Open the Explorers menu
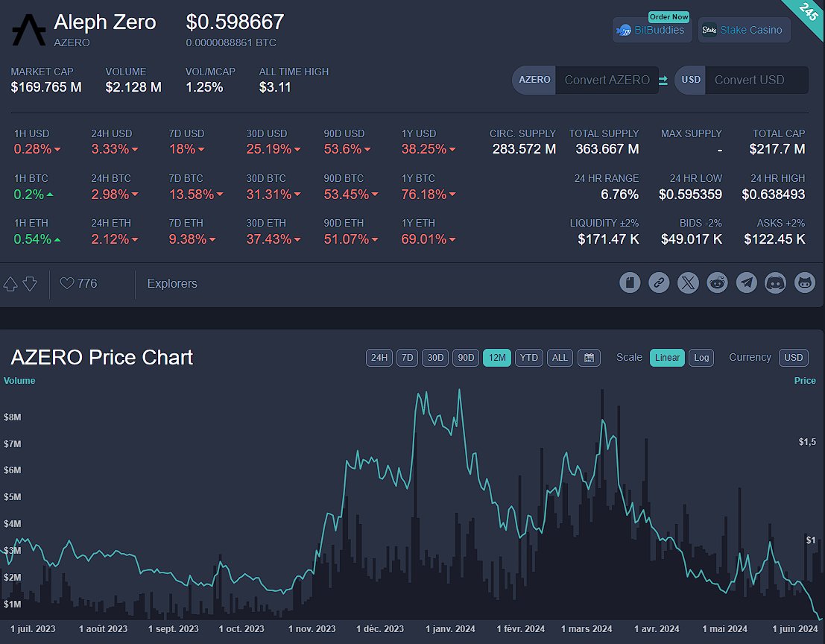The width and height of the screenshot is (825, 644). [x=172, y=283]
